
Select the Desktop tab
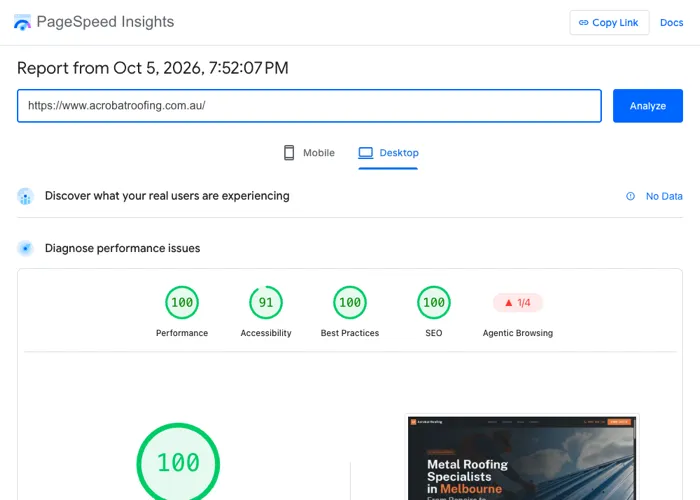coord(388,153)
